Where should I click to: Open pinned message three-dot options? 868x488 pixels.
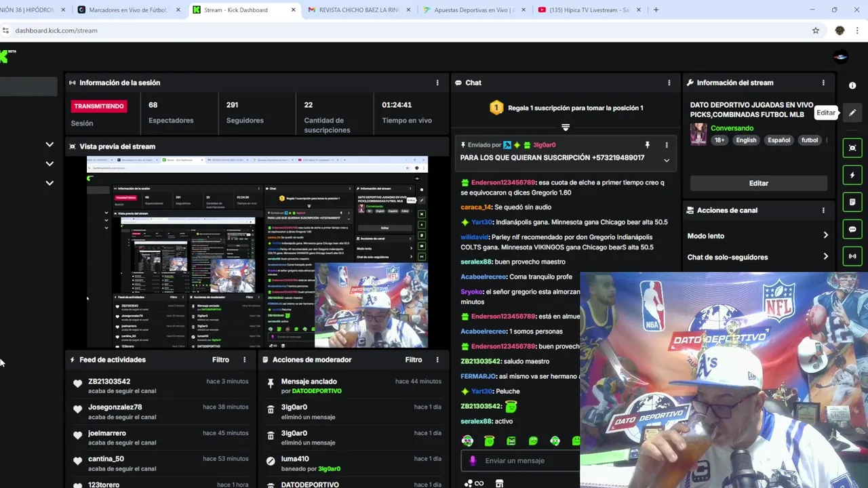click(x=666, y=145)
